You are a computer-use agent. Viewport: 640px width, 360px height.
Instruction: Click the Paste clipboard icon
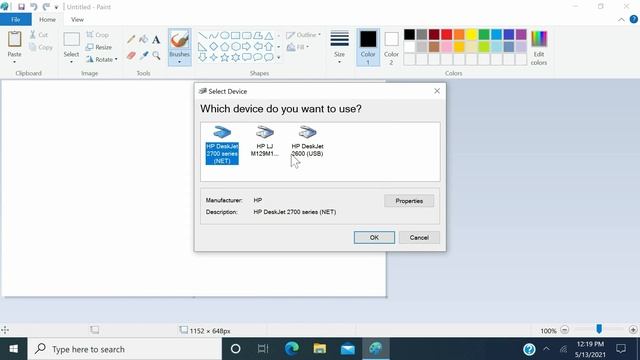15,39
